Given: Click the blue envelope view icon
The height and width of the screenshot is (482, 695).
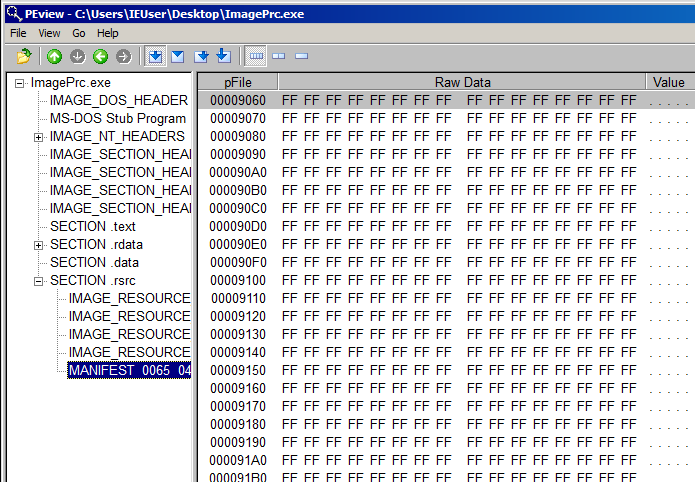Looking at the screenshot, I should tap(178, 56).
